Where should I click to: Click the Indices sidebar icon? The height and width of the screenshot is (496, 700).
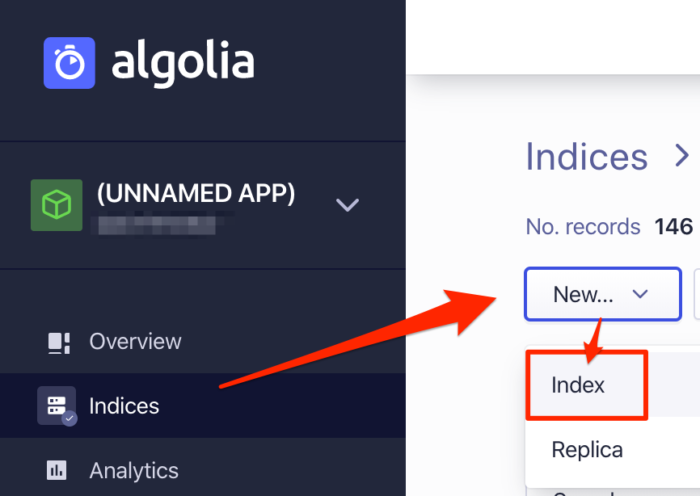click(x=57, y=406)
